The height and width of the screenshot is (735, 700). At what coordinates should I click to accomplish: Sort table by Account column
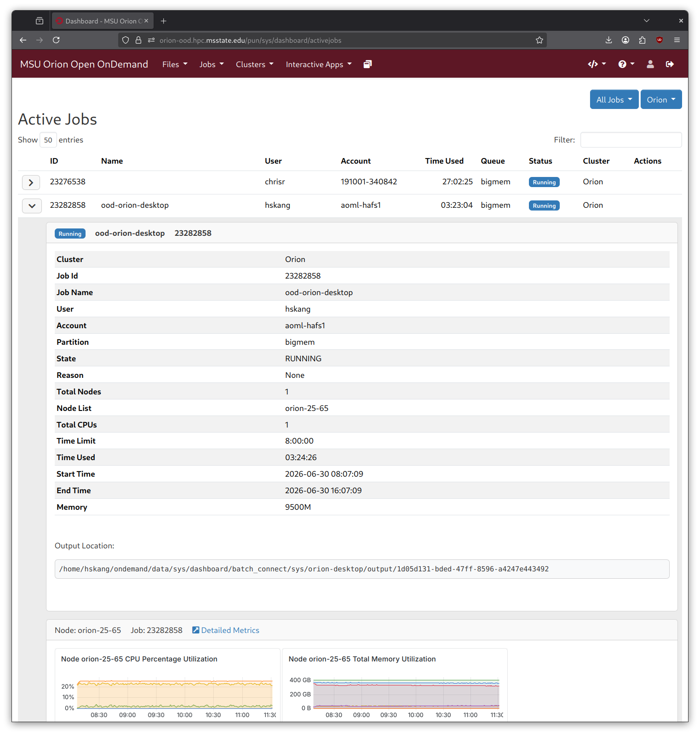click(x=356, y=161)
